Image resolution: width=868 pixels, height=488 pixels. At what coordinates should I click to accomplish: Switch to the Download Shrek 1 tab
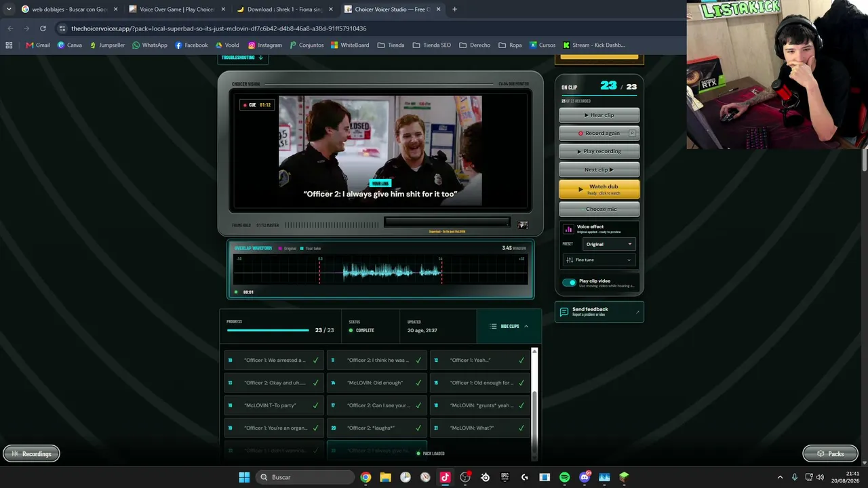(x=285, y=9)
